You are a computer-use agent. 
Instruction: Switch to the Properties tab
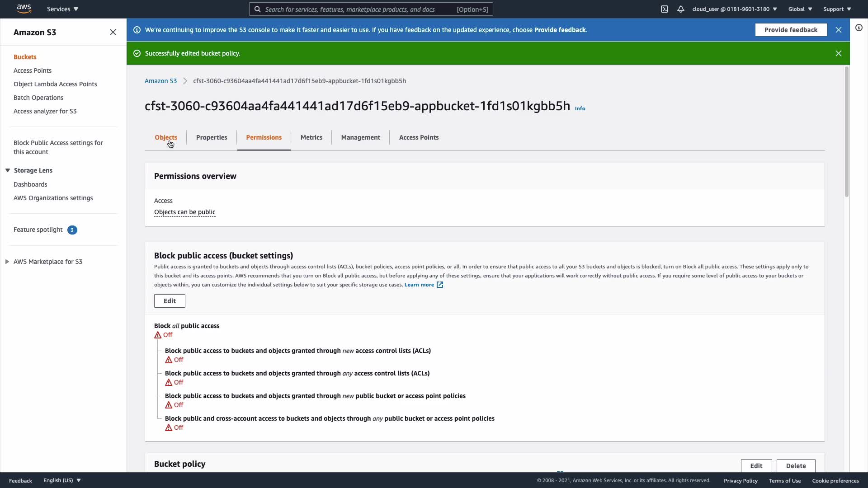point(212,137)
